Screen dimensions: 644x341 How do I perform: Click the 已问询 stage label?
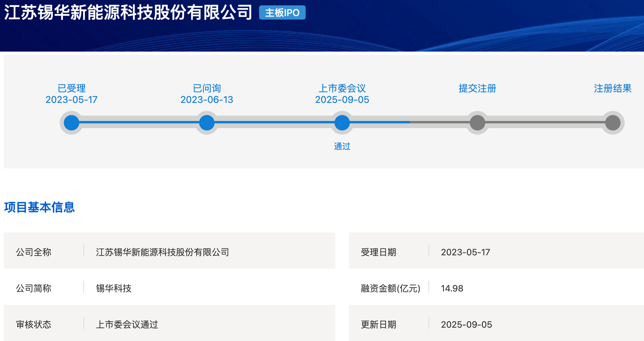[207, 88]
